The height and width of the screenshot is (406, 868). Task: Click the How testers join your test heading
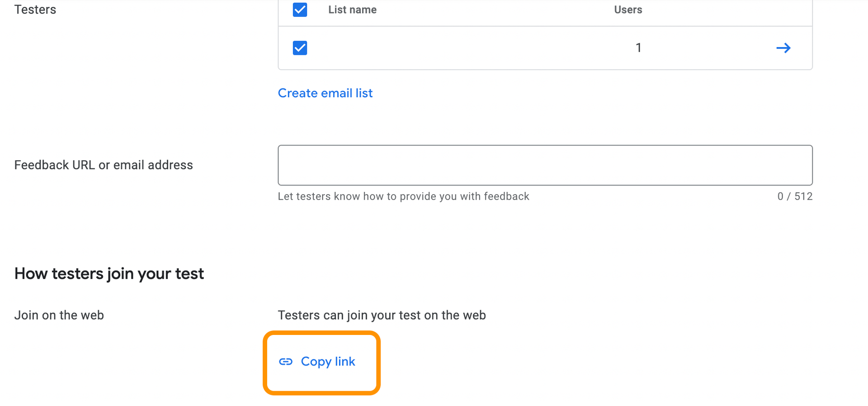pyautogui.click(x=109, y=273)
